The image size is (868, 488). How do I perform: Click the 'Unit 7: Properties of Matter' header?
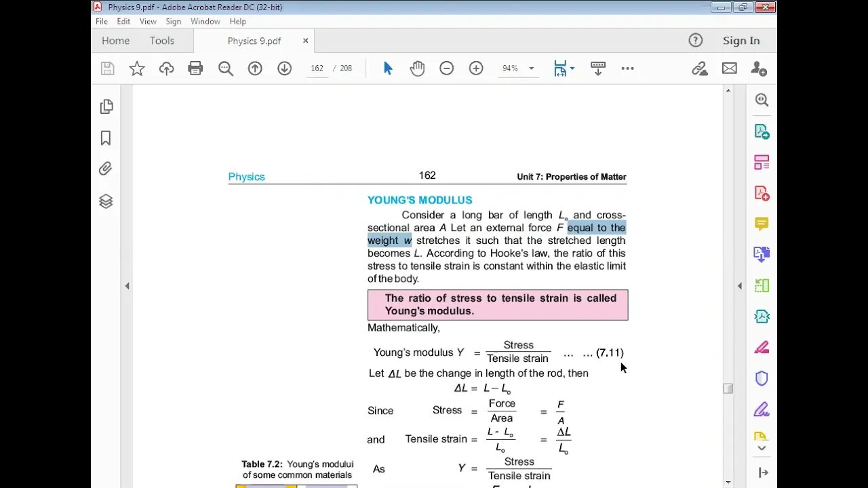click(572, 177)
